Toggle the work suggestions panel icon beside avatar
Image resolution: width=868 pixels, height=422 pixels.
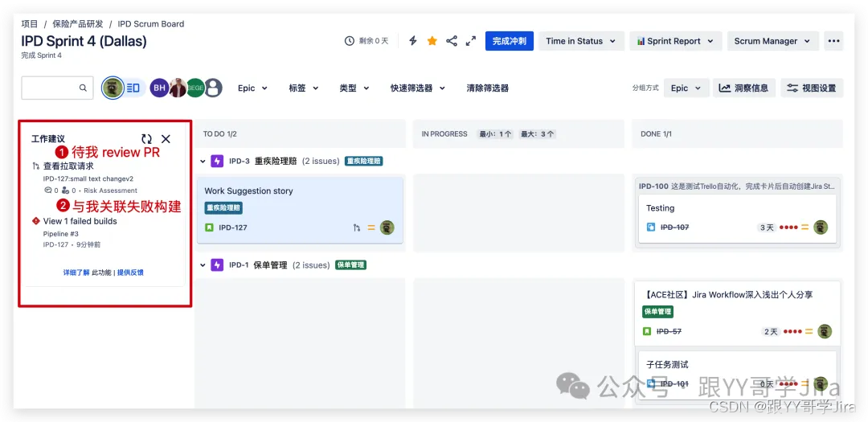(133, 88)
